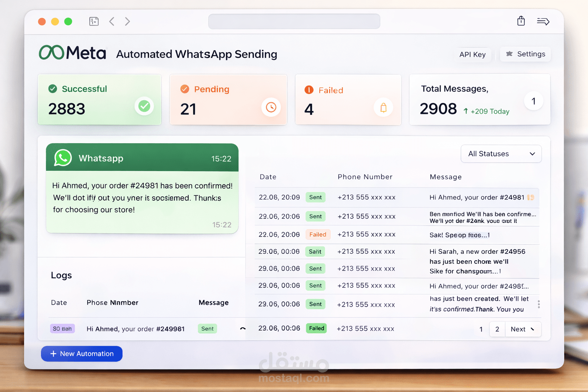Viewport: 588px width, 392px height.
Task: Go to the Next page
Action: tap(523, 329)
